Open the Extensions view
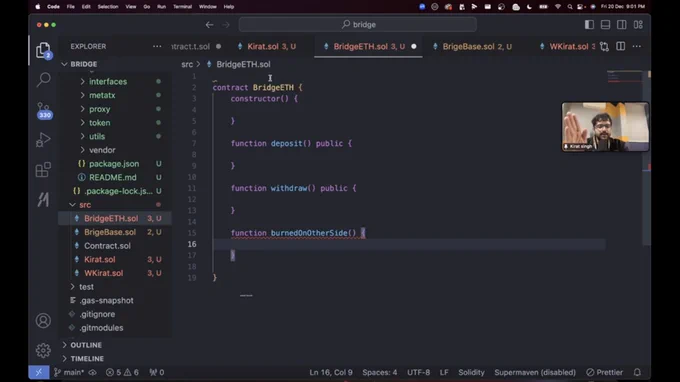 (43, 170)
